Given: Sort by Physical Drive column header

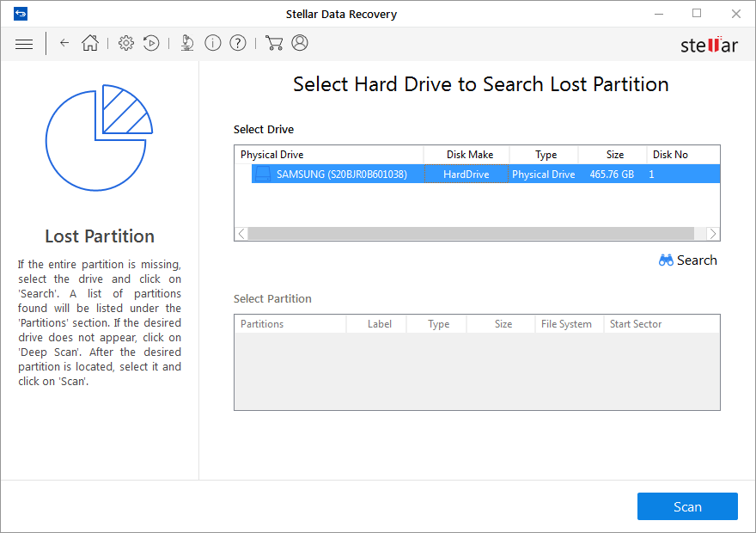Looking at the screenshot, I should pyautogui.click(x=329, y=155).
